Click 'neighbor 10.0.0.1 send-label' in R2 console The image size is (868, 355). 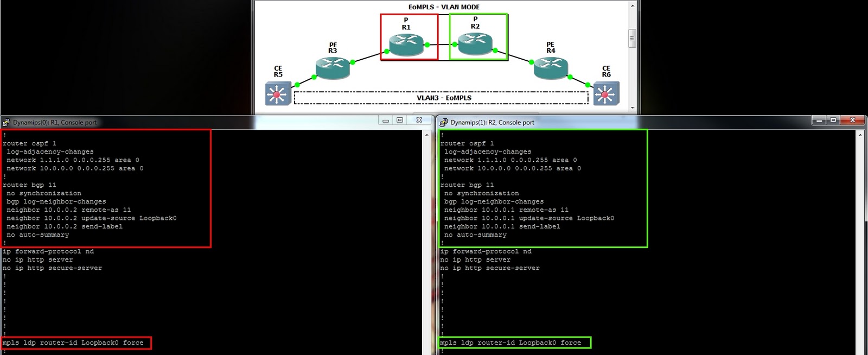[502, 226]
